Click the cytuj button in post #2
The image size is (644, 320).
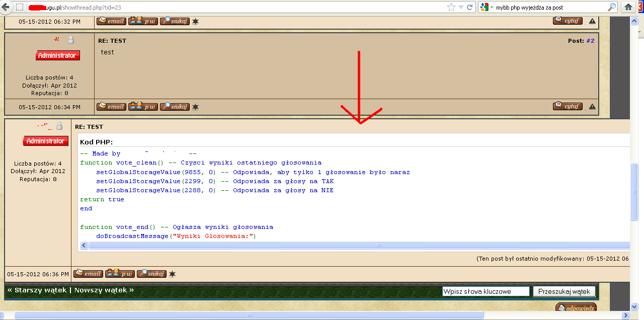click(x=568, y=106)
